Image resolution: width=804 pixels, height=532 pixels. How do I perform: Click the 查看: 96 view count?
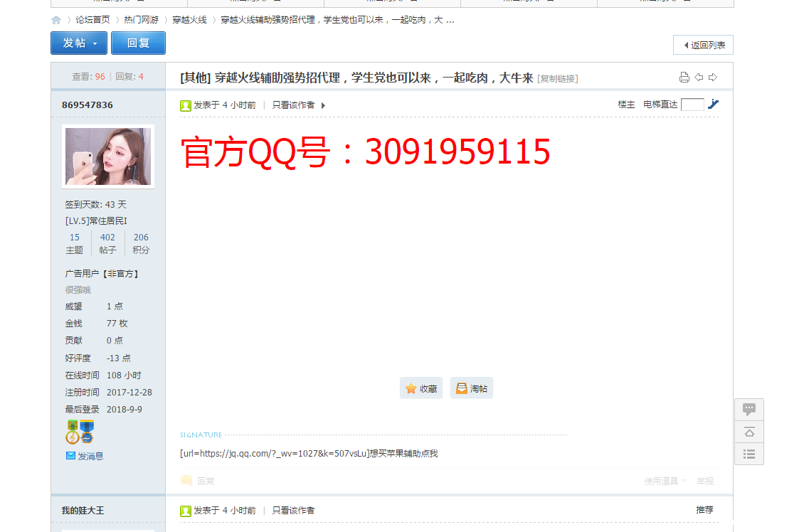(x=88, y=77)
